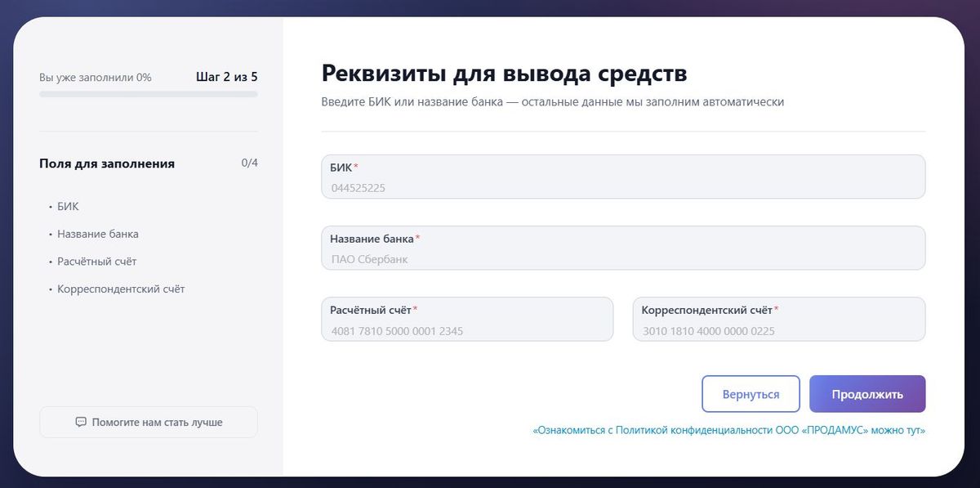Open the Помогите нам стать лучше button
Screen dimensions: 980x488
click(149, 423)
